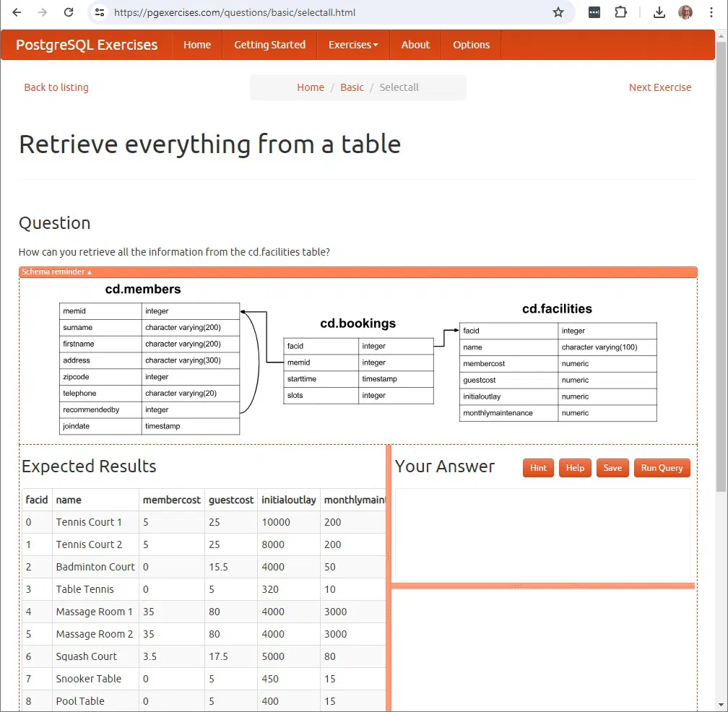Click the cd.bookings schema table title

(x=358, y=324)
